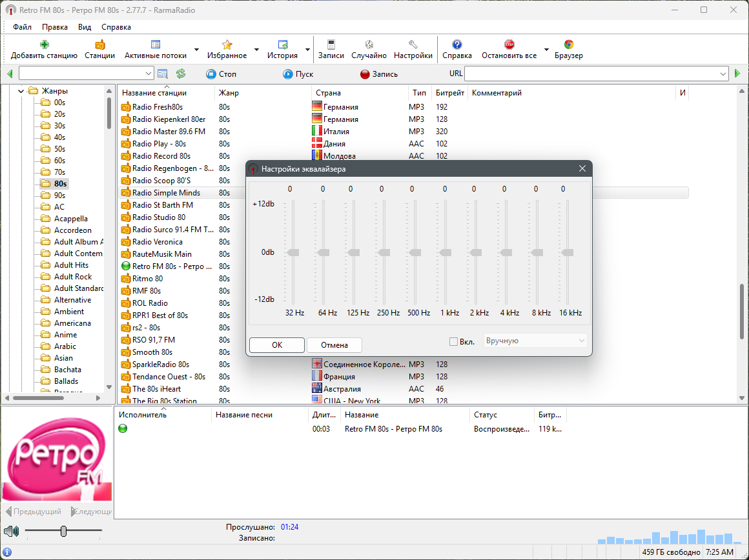Viewport: 749px width, 560px height.
Task: Mute audio with the speaker icon
Action: coord(11,531)
